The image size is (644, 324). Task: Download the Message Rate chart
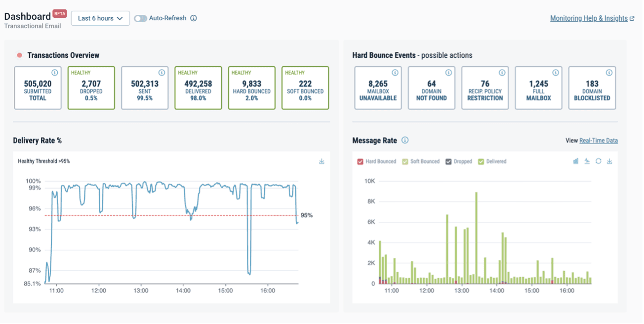609,161
